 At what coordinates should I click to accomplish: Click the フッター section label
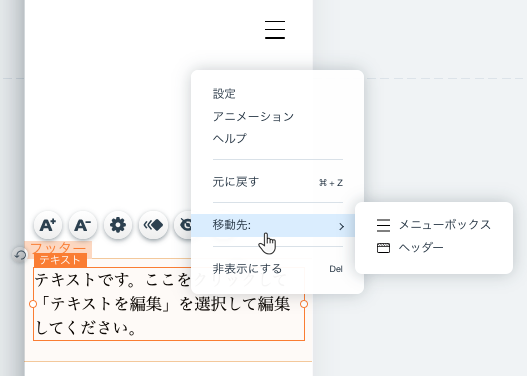pos(58,248)
